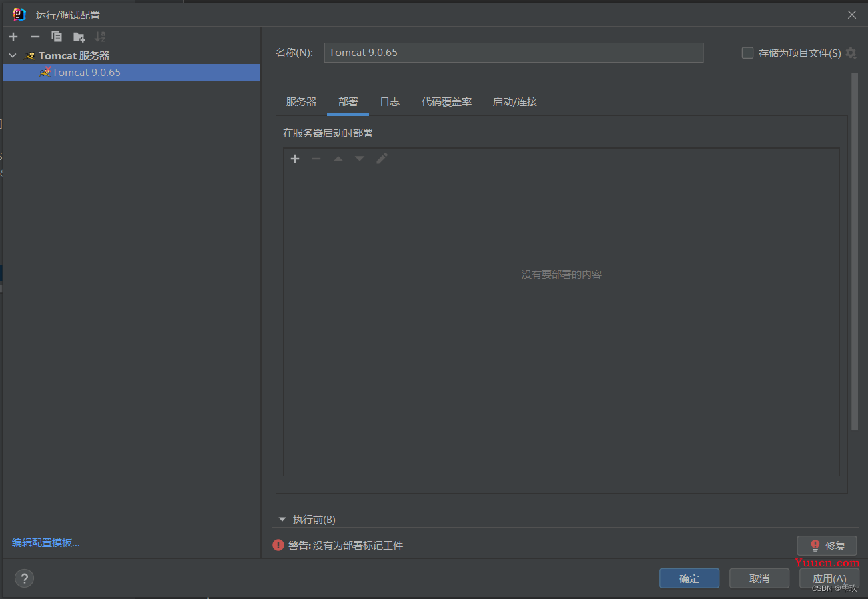The height and width of the screenshot is (599, 868).
Task: Click the 应用 apply button
Action: [829, 578]
